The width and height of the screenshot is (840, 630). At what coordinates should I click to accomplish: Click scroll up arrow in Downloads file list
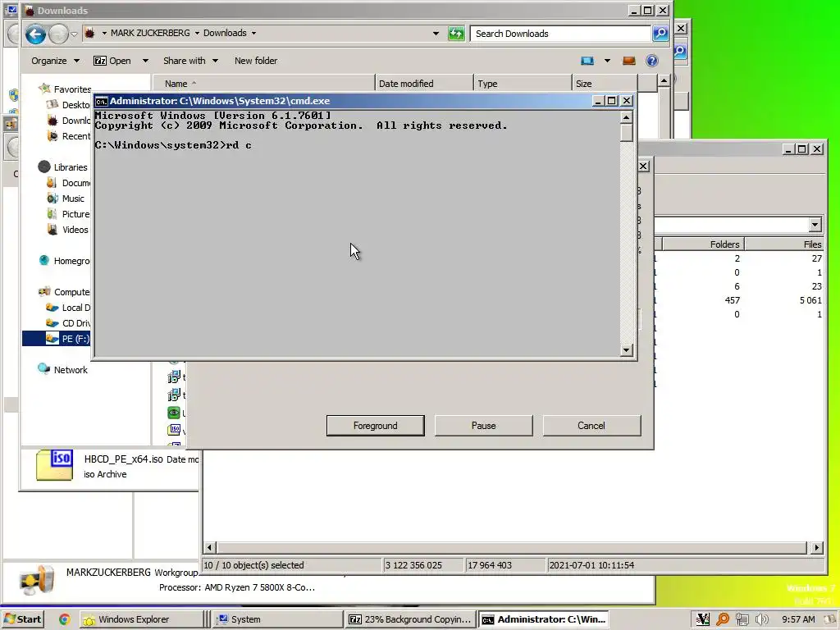664,81
